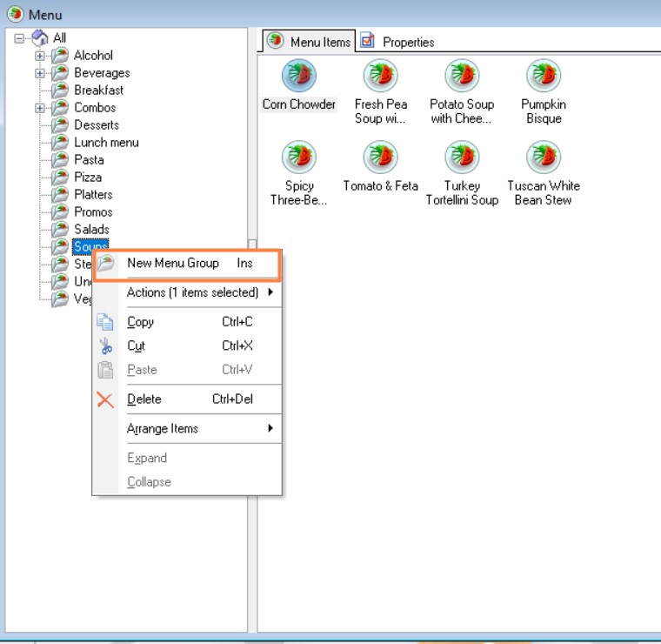The height and width of the screenshot is (644, 661).
Task: Click the Desserts group folder icon
Action: pyautogui.click(x=60, y=124)
